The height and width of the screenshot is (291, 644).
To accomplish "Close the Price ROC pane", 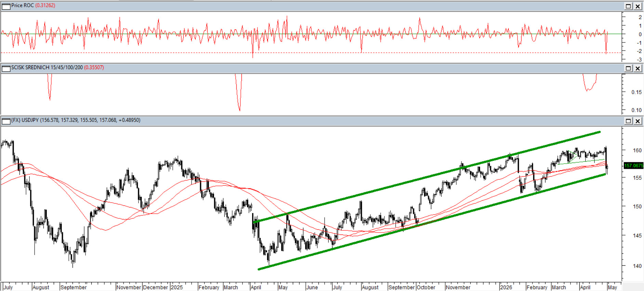I will [638, 6].
